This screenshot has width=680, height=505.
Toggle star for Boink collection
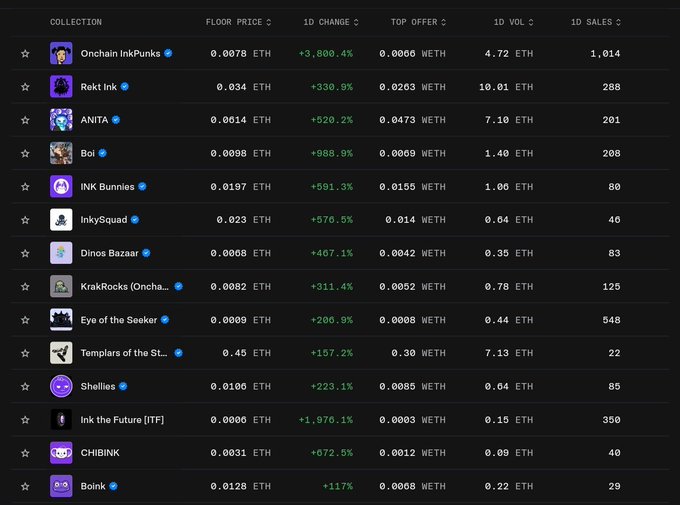click(x=25, y=486)
